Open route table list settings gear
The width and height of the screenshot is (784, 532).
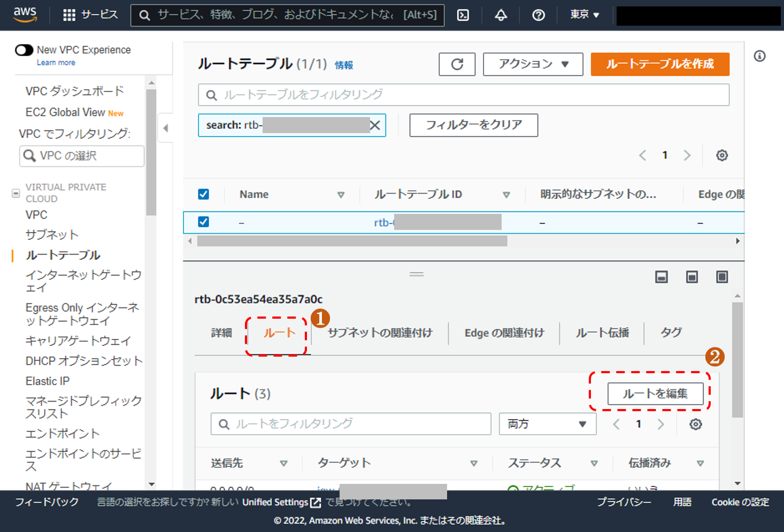point(722,156)
